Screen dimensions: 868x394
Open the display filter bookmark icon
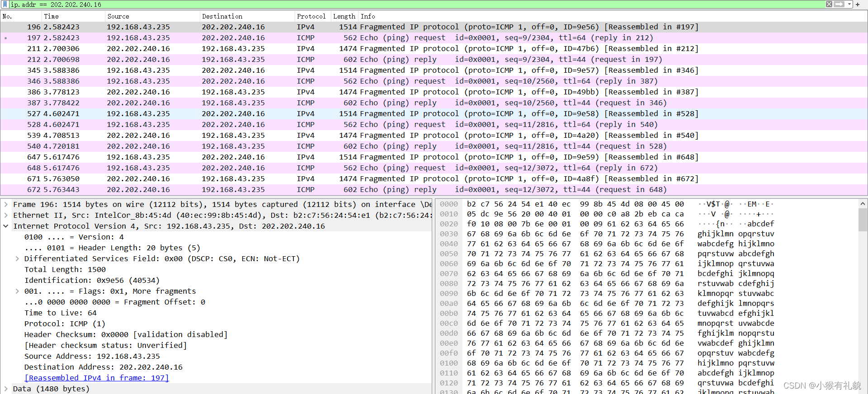pyautogui.click(x=5, y=4)
